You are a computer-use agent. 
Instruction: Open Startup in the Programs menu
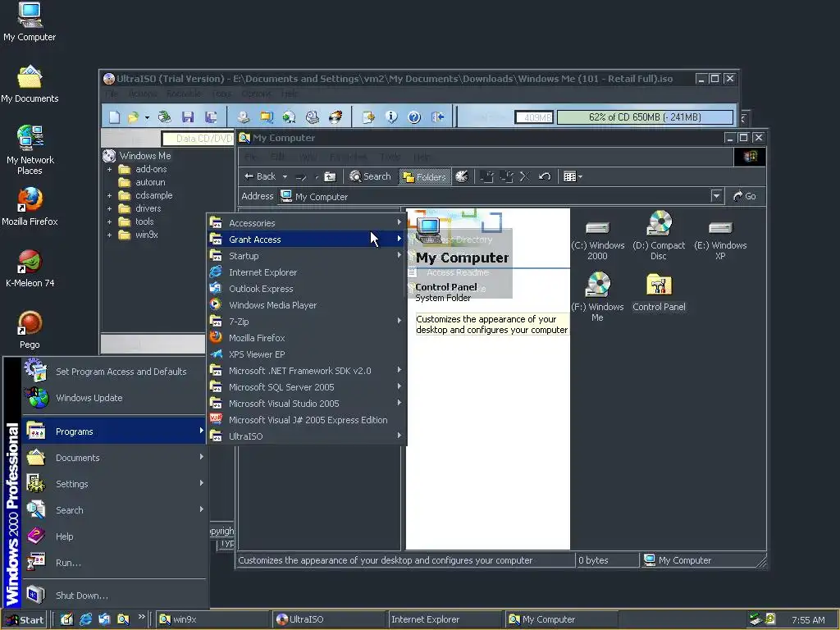[x=307, y=256]
